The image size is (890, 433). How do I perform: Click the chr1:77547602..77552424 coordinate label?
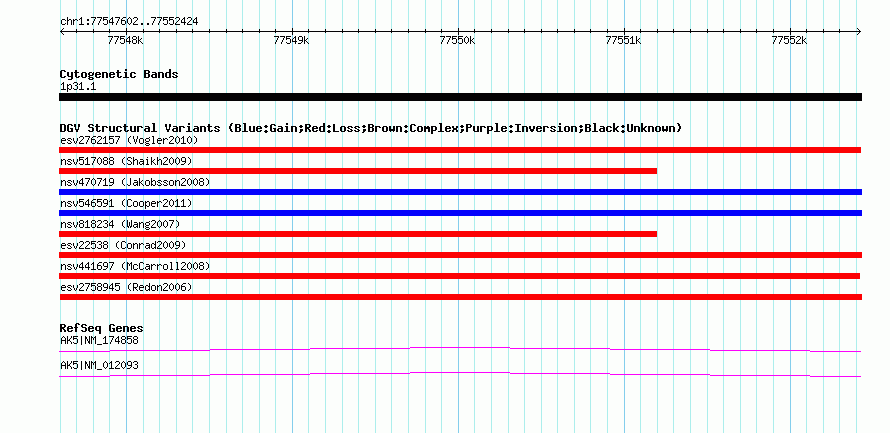(129, 22)
